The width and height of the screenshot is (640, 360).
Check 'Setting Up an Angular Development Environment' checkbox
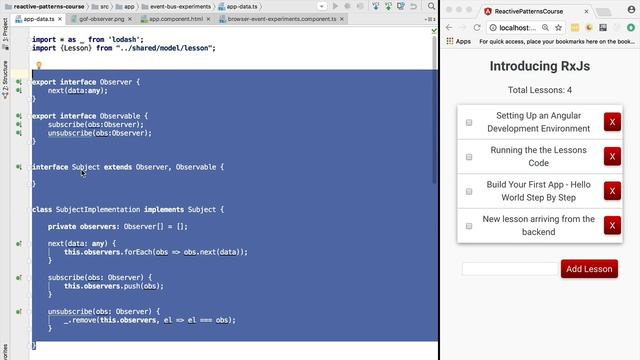[x=469, y=122]
